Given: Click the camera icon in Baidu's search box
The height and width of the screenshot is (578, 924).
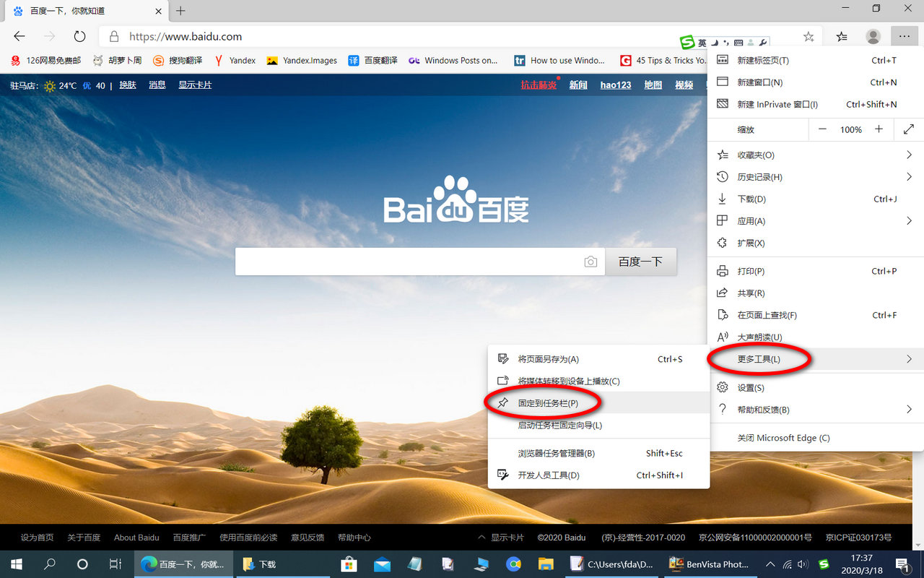Looking at the screenshot, I should pyautogui.click(x=590, y=262).
